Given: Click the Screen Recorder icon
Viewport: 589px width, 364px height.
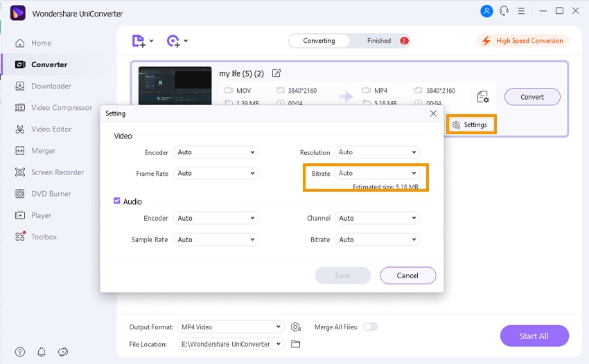Looking at the screenshot, I should [20, 172].
